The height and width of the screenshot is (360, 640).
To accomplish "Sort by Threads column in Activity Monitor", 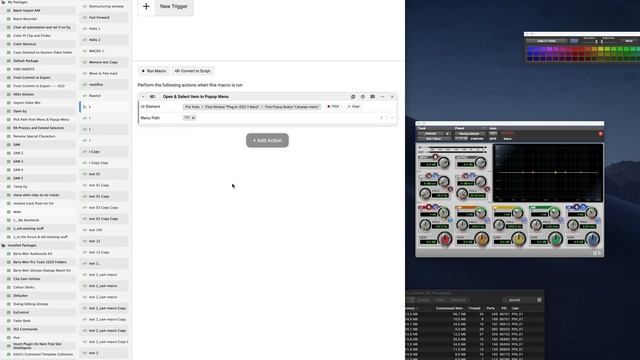I will (474, 309).
